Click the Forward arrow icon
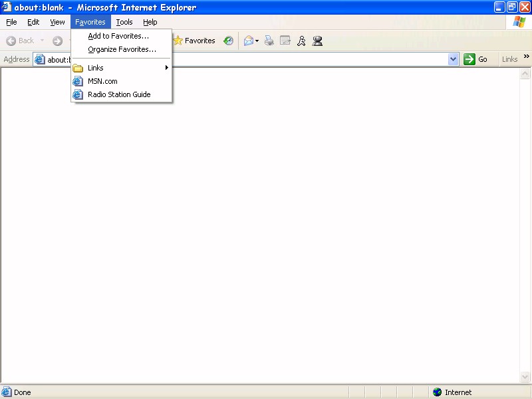The width and height of the screenshot is (532, 399). click(57, 41)
